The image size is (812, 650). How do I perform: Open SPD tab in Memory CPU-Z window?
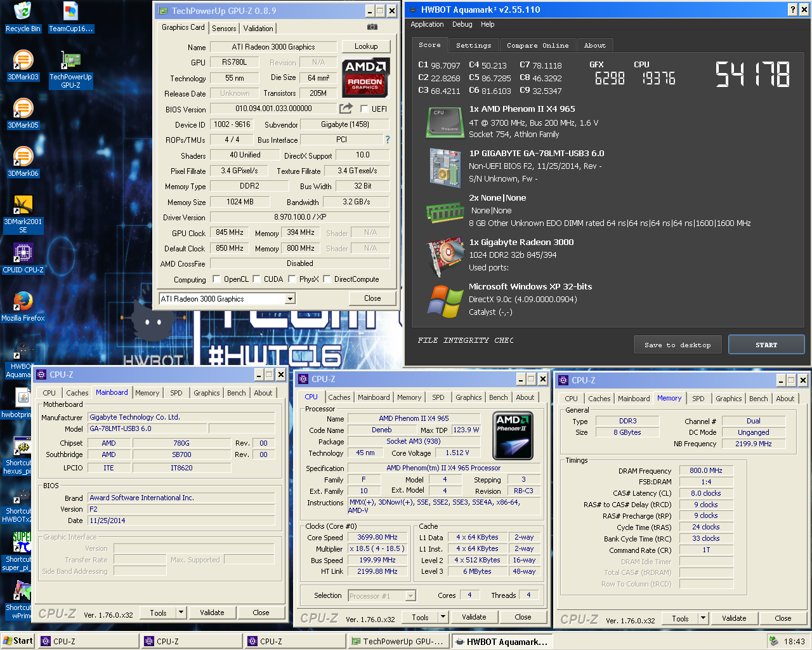(x=698, y=399)
